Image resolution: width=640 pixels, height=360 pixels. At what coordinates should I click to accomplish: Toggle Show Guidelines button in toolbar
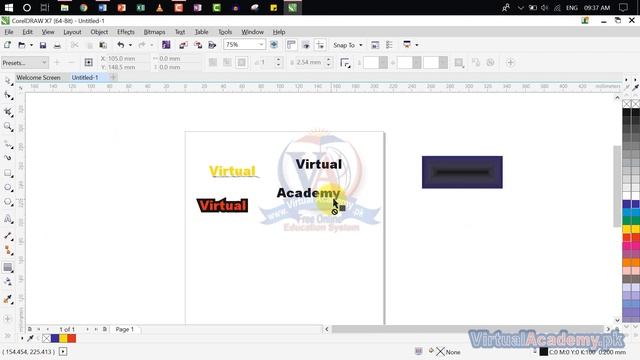click(320, 45)
